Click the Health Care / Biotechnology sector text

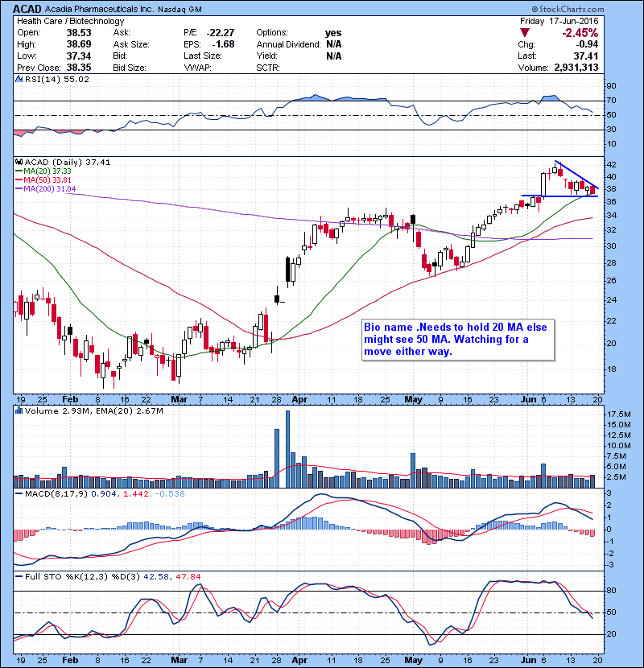pyautogui.click(x=70, y=21)
